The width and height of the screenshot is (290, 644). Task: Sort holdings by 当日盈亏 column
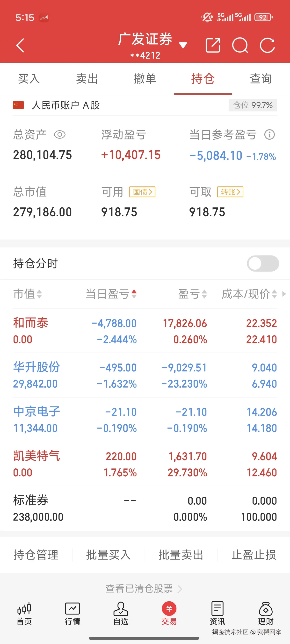[111, 294]
